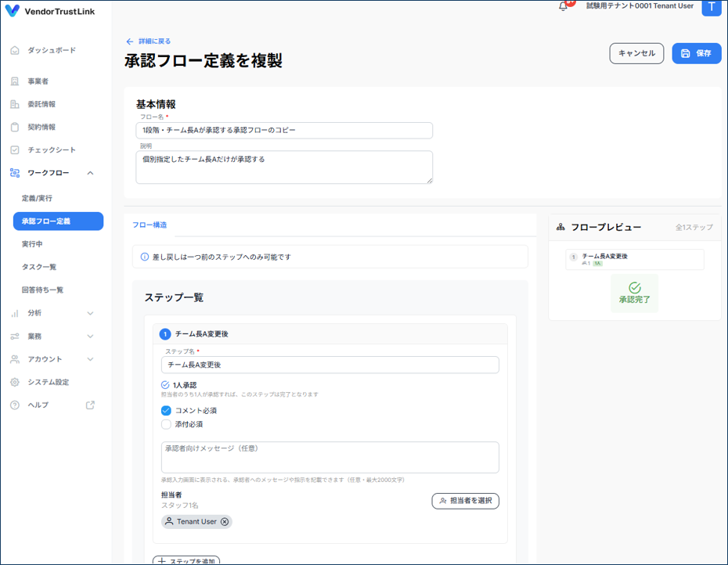The image size is (728, 565).
Task: Click the フロー名 input field
Action: (284, 131)
